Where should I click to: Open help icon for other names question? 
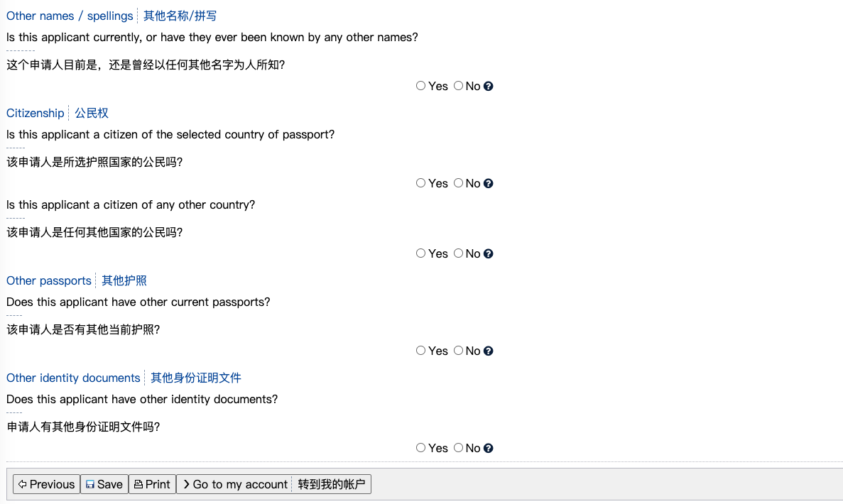[488, 86]
